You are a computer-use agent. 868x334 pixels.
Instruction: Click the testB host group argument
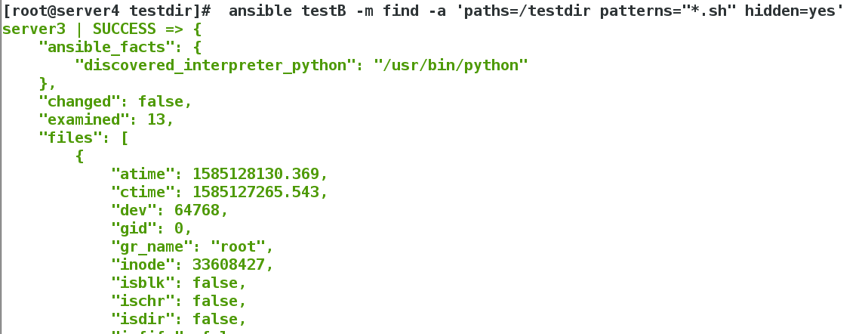[324, 11]
